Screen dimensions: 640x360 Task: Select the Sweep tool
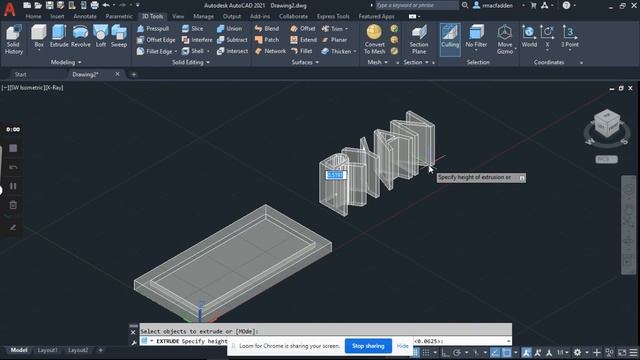point(119,36)
